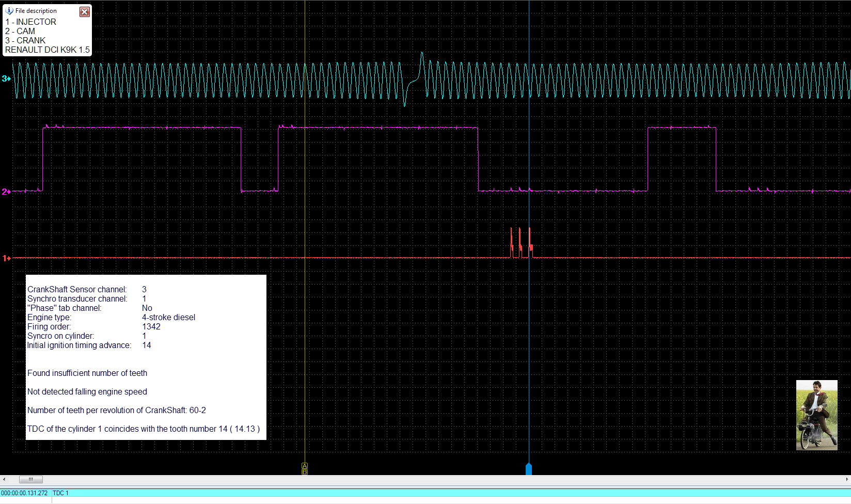Click the man-on-moped thumbnail image

coord(816,415)
